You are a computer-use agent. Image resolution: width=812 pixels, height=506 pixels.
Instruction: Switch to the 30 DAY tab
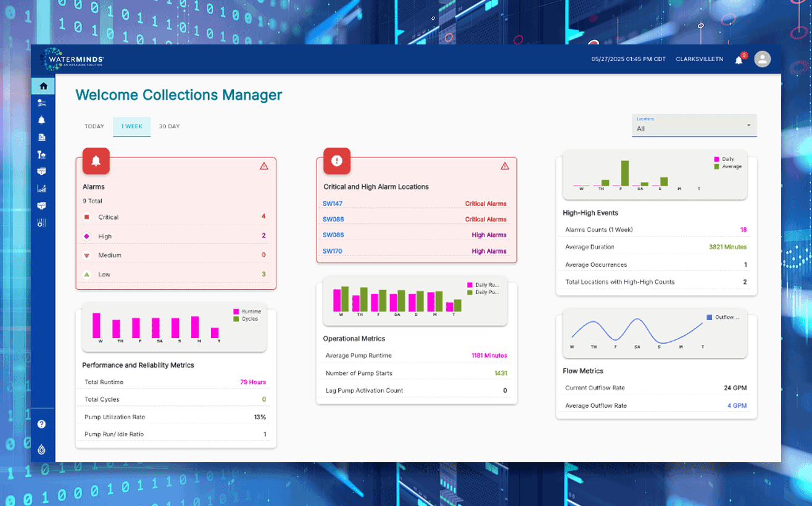[x=169, y=126]
